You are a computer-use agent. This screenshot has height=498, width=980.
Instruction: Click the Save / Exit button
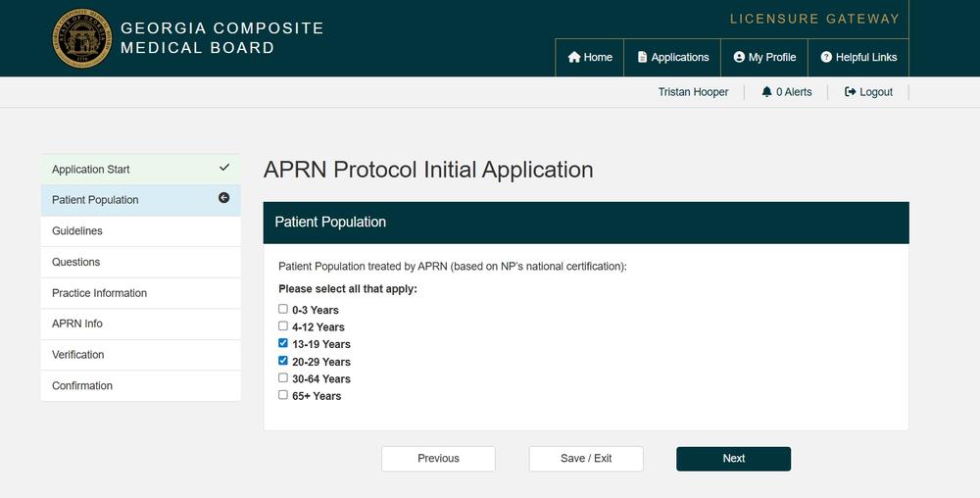coord(586,459)
